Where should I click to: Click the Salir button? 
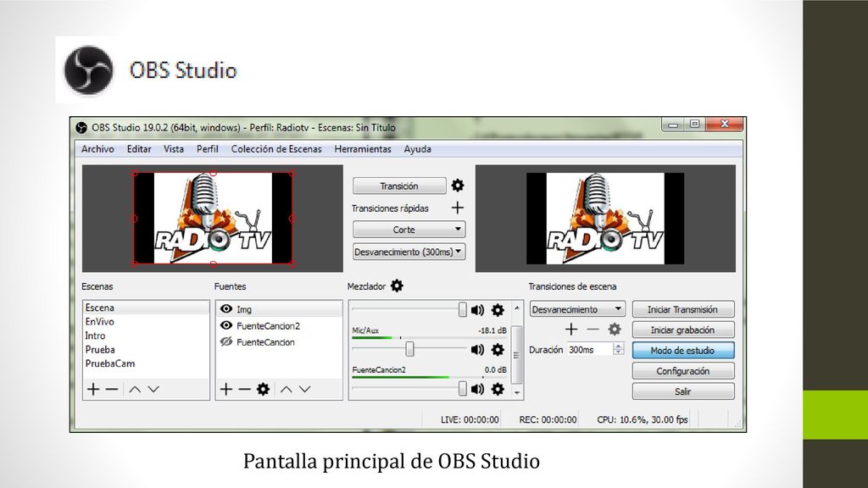pos(683,391)
